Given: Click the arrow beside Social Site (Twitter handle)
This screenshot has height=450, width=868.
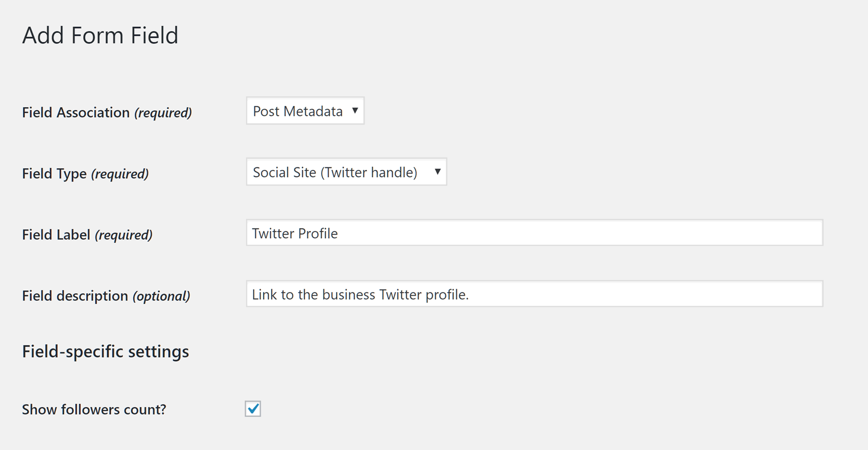Looking at the screenshot, I should pyautogui.click(x=438, y=172).
